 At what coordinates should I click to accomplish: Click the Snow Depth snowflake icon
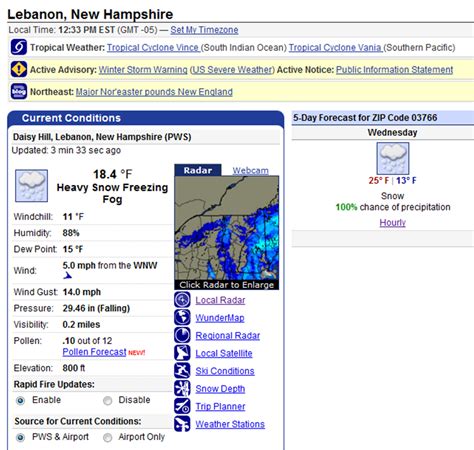coord(182,388)
